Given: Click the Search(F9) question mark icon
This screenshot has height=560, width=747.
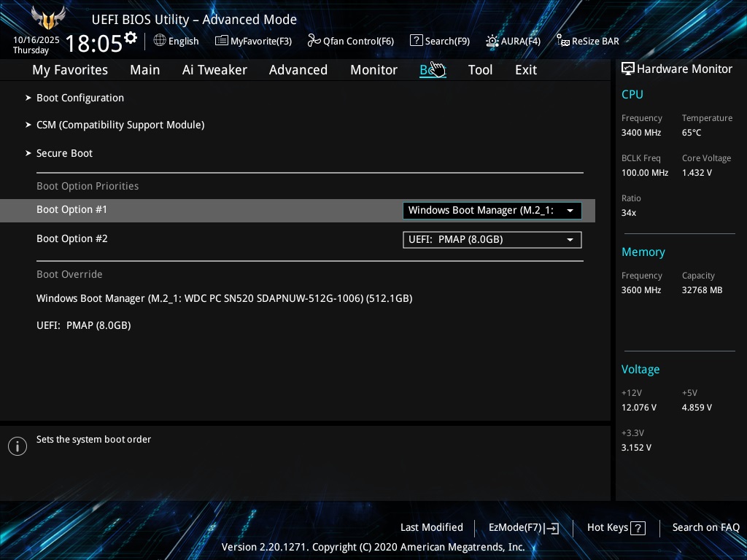Looking at the screenshot, I should tap(416, 41).
